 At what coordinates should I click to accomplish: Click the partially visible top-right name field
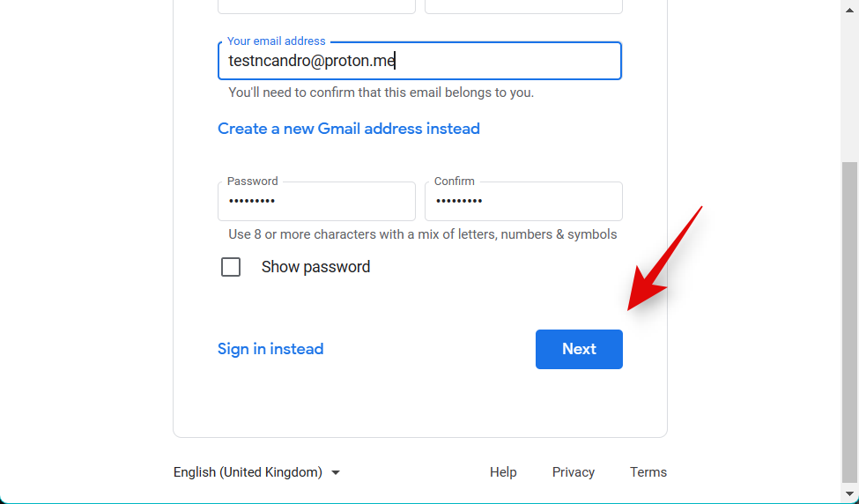[x=523, y=6]
